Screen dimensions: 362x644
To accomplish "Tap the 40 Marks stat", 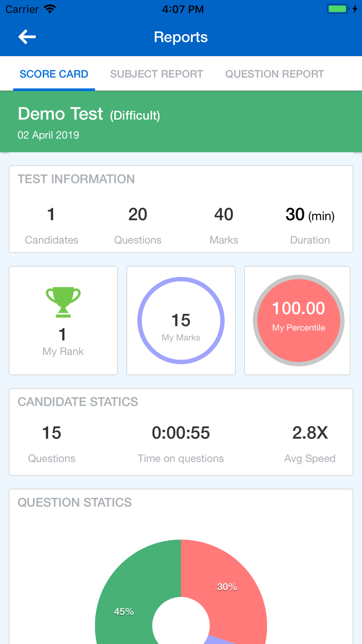I will pyautogui.click(x=224, y=225).
